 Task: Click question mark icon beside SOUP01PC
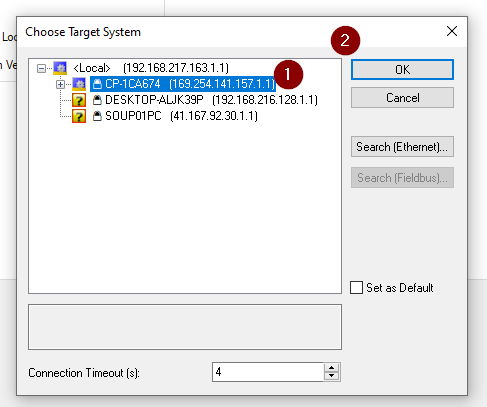[x=79, y=116]
